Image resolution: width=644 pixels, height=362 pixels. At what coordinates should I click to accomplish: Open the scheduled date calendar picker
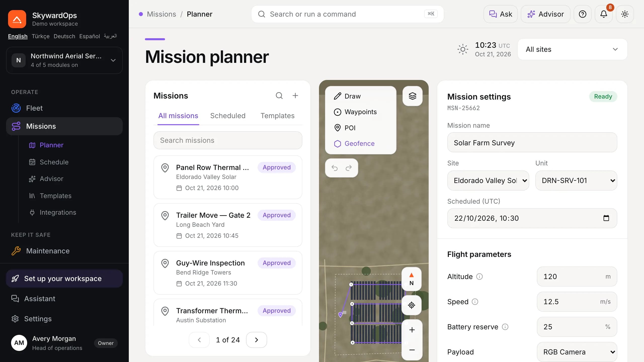606,218
